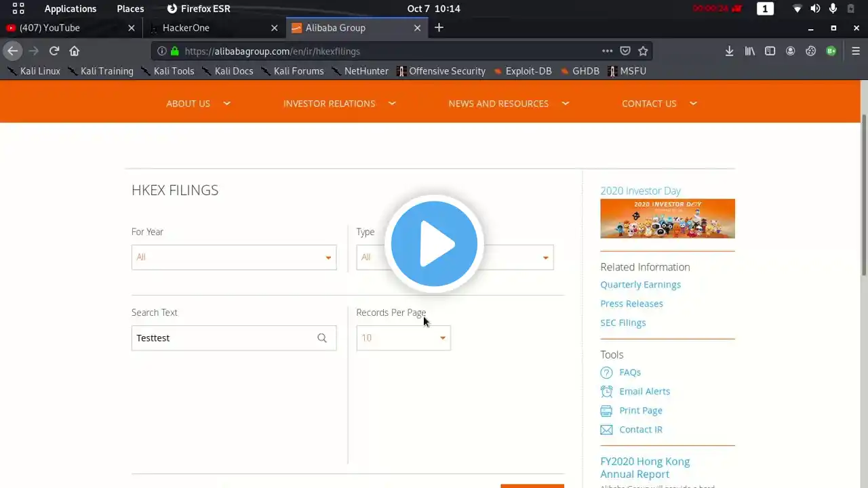Image resolution: width=868 pixels, height=488 pixels.
Task: Open the volume icon in the system tray
Action: click(x=815, y=9)
